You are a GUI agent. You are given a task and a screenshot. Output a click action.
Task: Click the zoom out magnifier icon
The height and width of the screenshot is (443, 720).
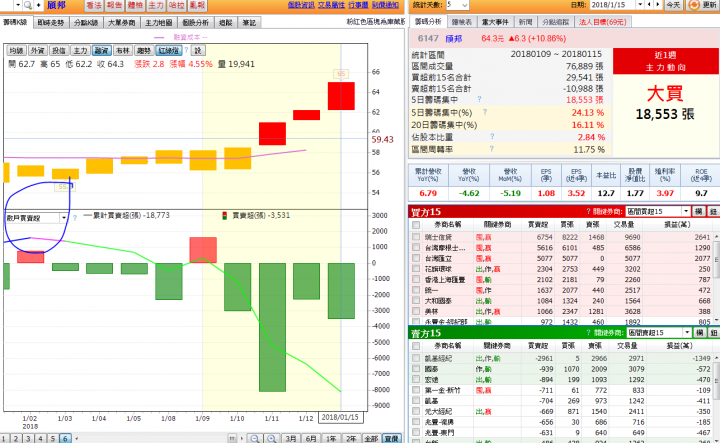(x=255, y=438)
